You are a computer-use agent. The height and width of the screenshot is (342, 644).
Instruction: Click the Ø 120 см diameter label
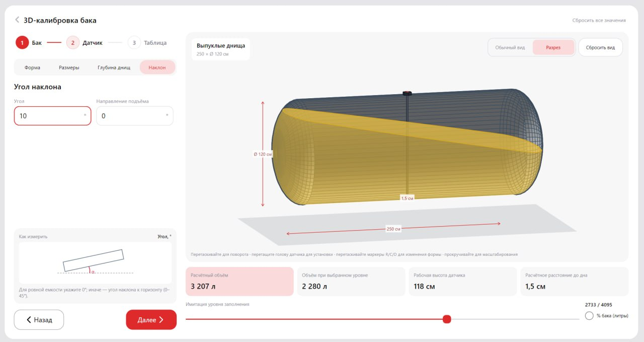pos(263,154)
